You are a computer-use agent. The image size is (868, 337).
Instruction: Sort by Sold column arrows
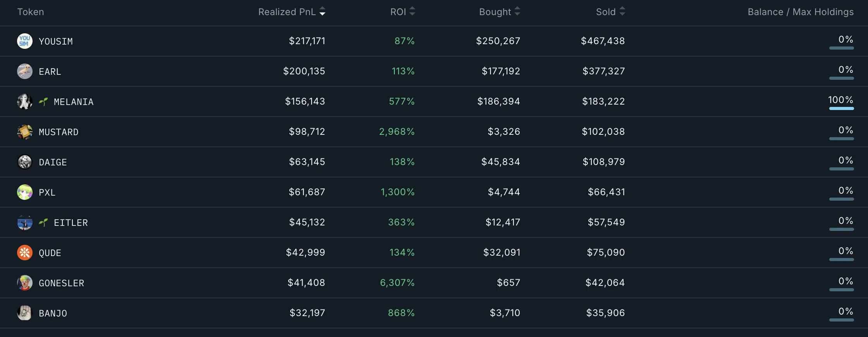622,12
